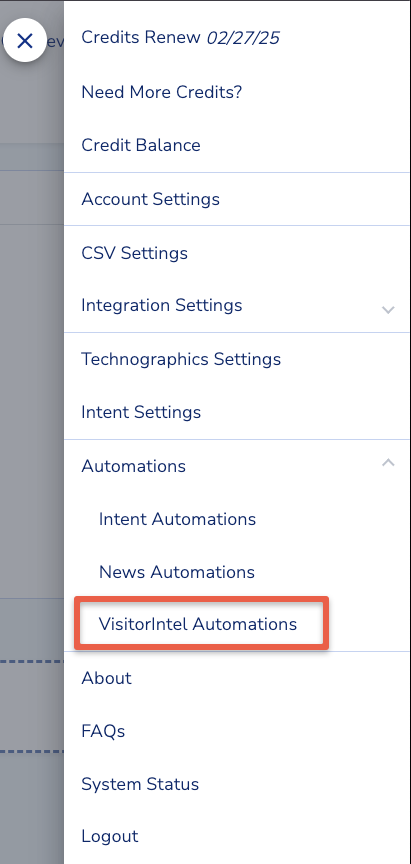Open Technographics Settings

click(x=181, y=359)
